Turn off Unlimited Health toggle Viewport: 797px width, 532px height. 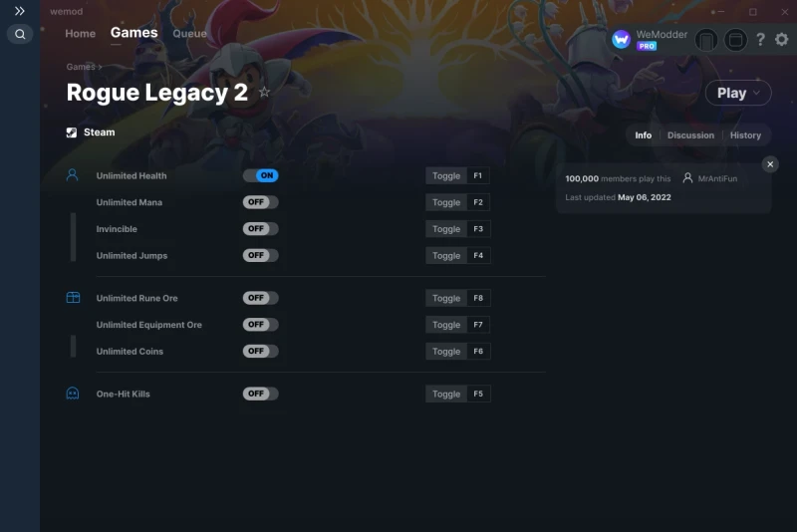coord(260,175)
